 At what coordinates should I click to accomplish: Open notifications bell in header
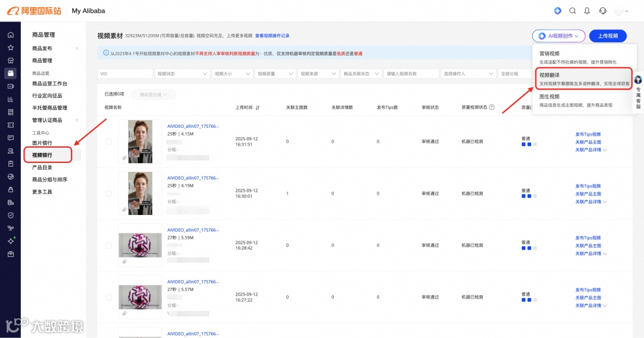pos(587,11)
